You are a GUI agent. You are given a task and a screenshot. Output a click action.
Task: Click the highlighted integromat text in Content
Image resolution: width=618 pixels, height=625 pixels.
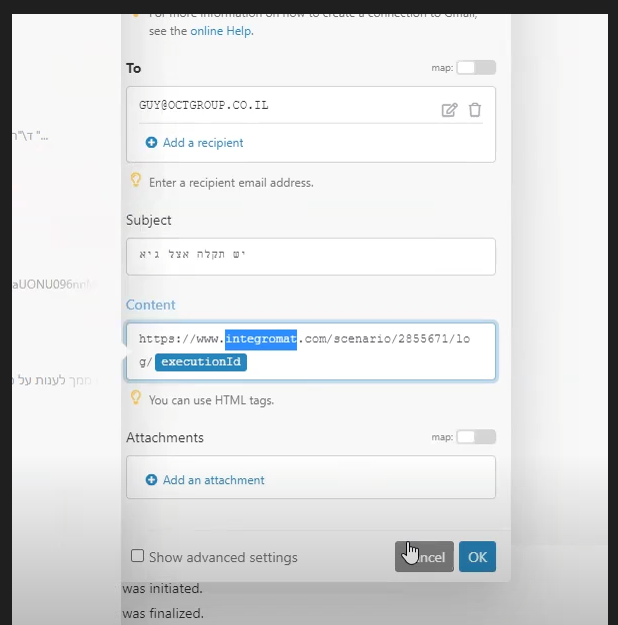[261, 339]
